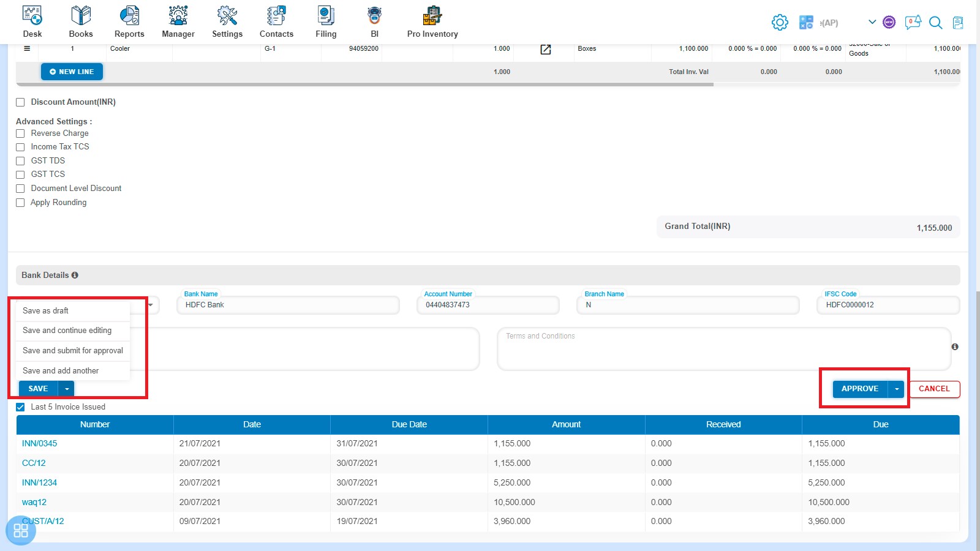This screenshot has height=551, width=980.
Task: Open invoice INN/1234 link
Action: tap(39, 483)
